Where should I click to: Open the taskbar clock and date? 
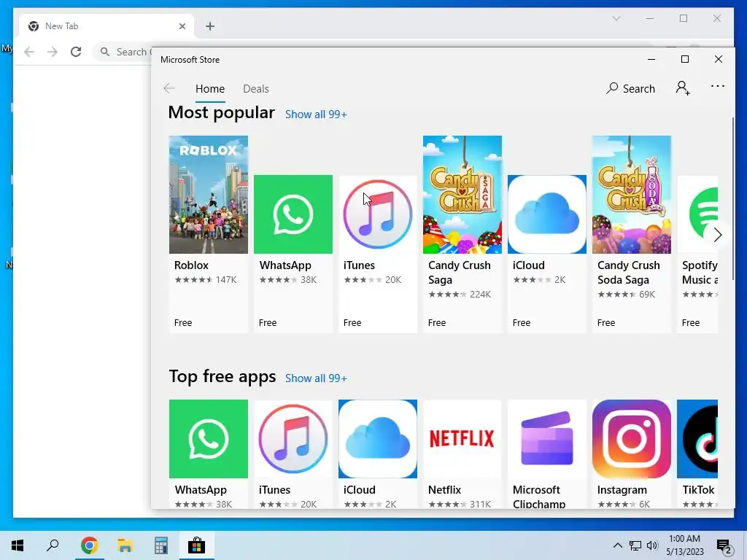[x=684, y=545]
